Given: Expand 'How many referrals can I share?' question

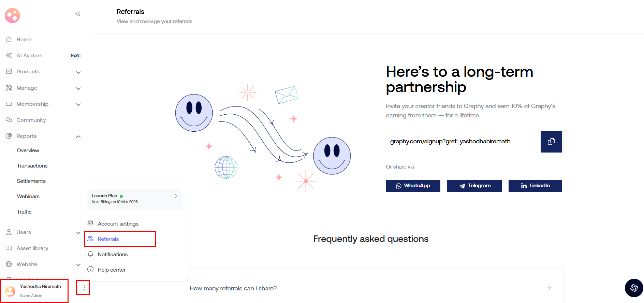Looking at the screenshot, I should 550,288.
